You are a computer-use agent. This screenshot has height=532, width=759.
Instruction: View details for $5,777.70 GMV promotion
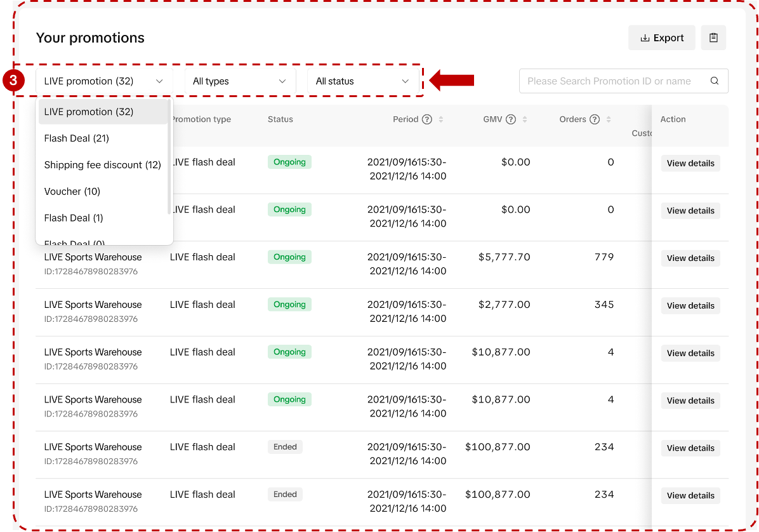(690, 258)
